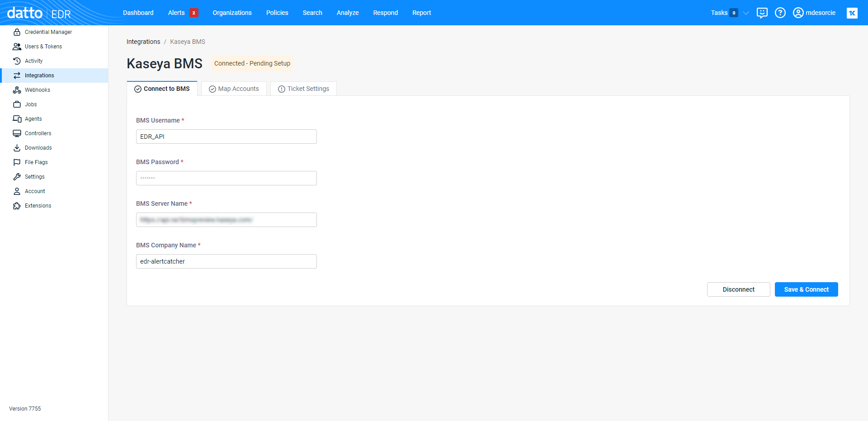This screenshot has width=868, height=421.
Task: Open the Policies page
Action: pos(277,13)
